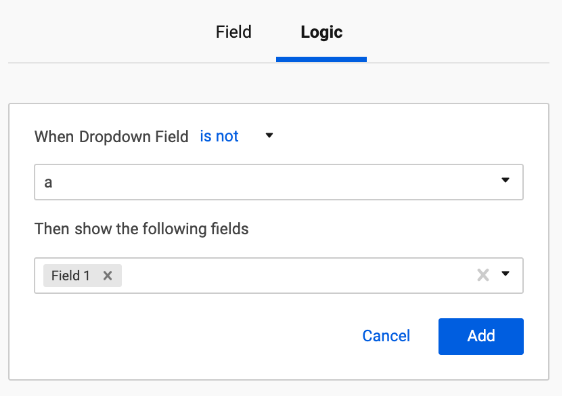Open the "is not" condition operator dropdown
Viewport: 562px width, 396px height.
point(237,136)
